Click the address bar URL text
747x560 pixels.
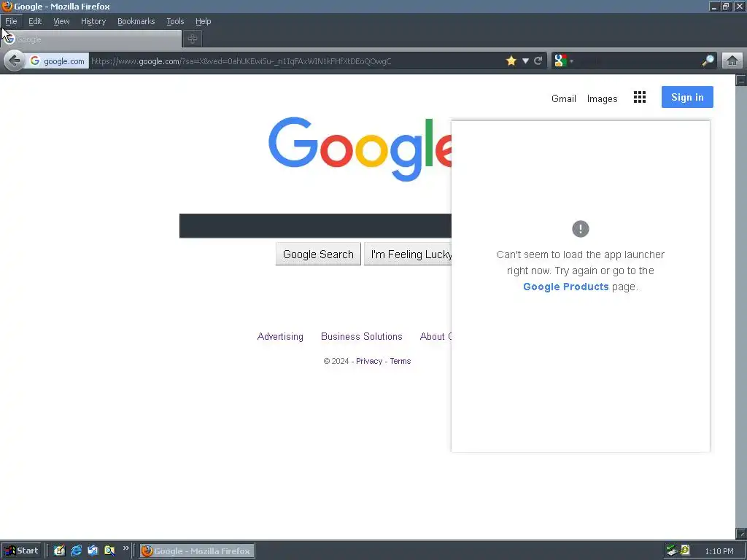(241, 61)
